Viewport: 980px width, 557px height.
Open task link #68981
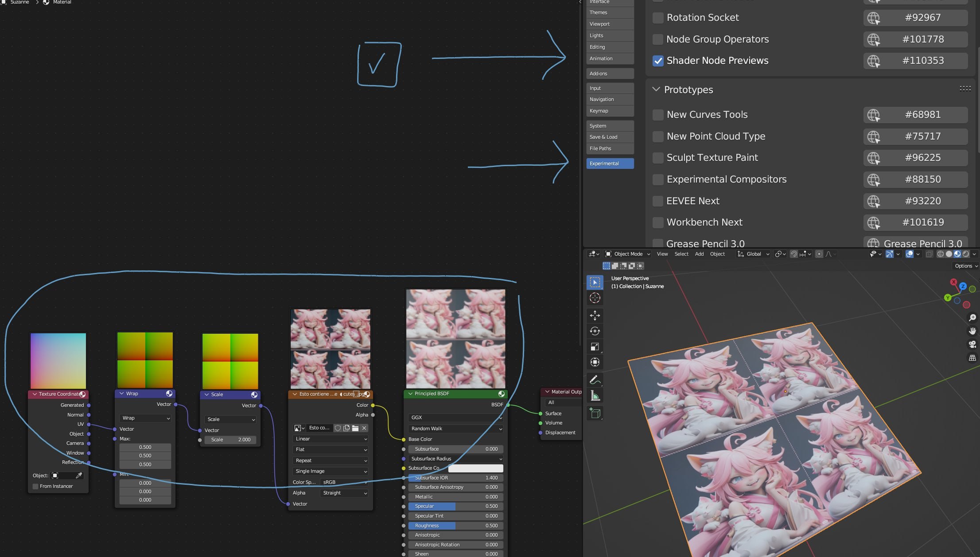[915, 115]
